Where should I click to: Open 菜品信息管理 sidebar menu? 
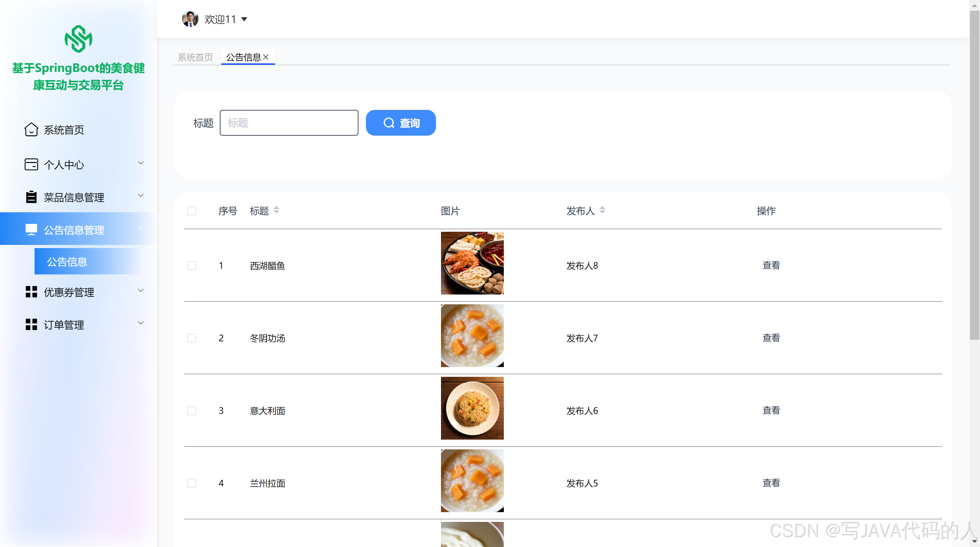point(79,198)
